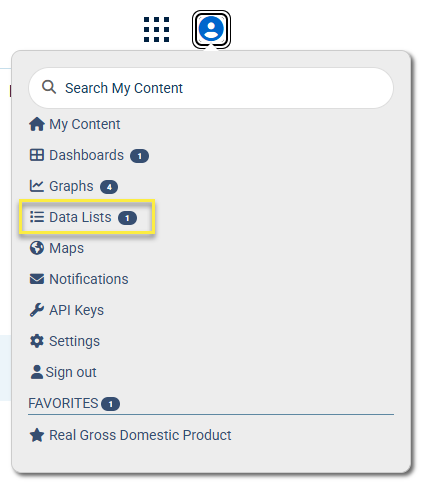Go to Dashboards menu entry
Screen dimensions: 428x490
pyautogui.click(x=89, y=155)
